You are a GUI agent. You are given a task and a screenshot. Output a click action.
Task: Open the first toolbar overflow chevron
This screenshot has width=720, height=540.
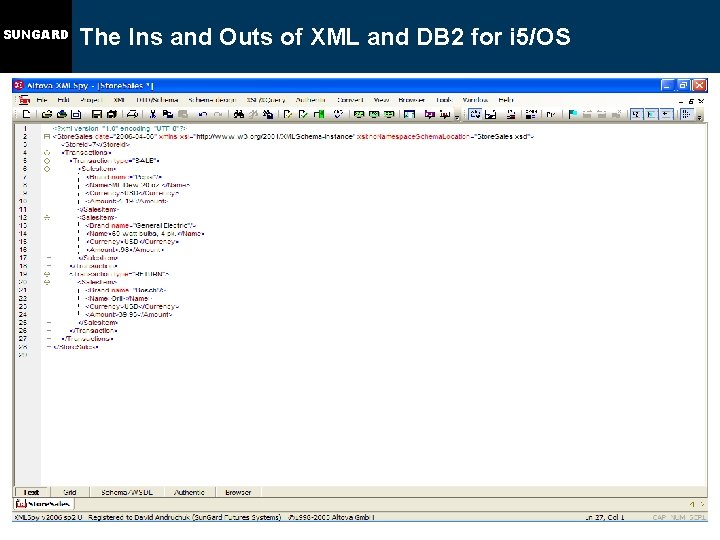point(457,118)
